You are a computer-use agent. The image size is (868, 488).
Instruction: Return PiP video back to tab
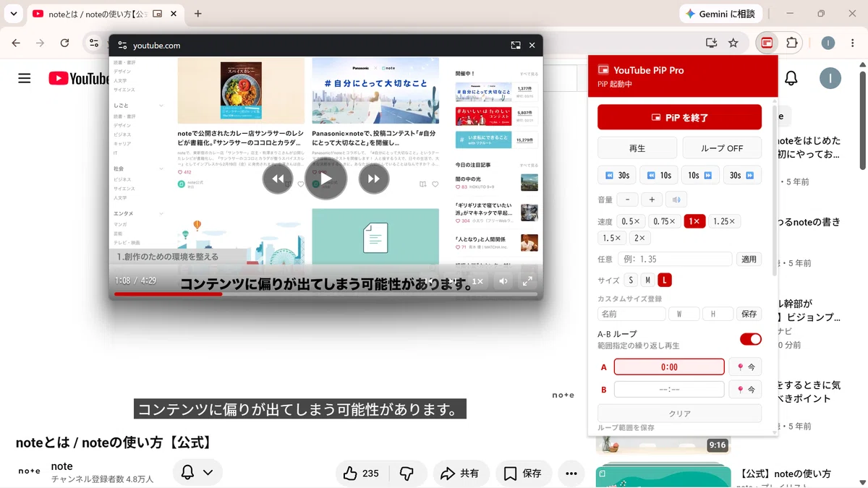tap(516, 45)
